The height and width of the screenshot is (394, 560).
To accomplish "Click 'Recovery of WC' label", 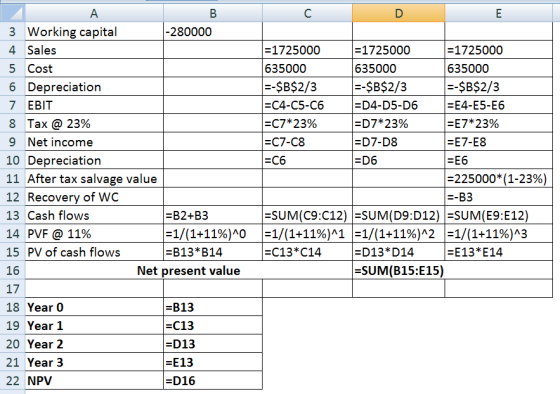I will point(94,197).
